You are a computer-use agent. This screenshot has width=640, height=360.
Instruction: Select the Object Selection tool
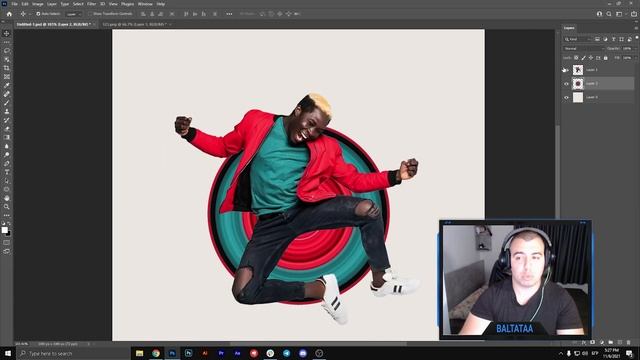(7, 60)
